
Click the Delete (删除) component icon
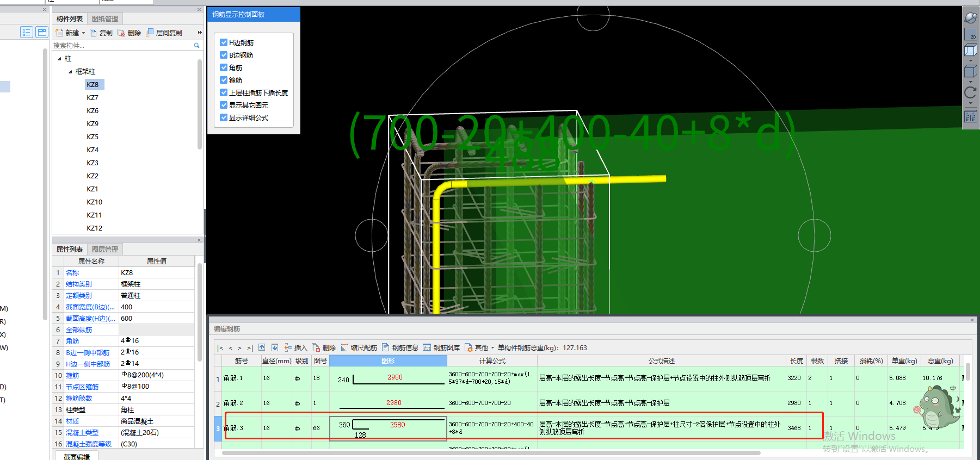click(121, 33)
